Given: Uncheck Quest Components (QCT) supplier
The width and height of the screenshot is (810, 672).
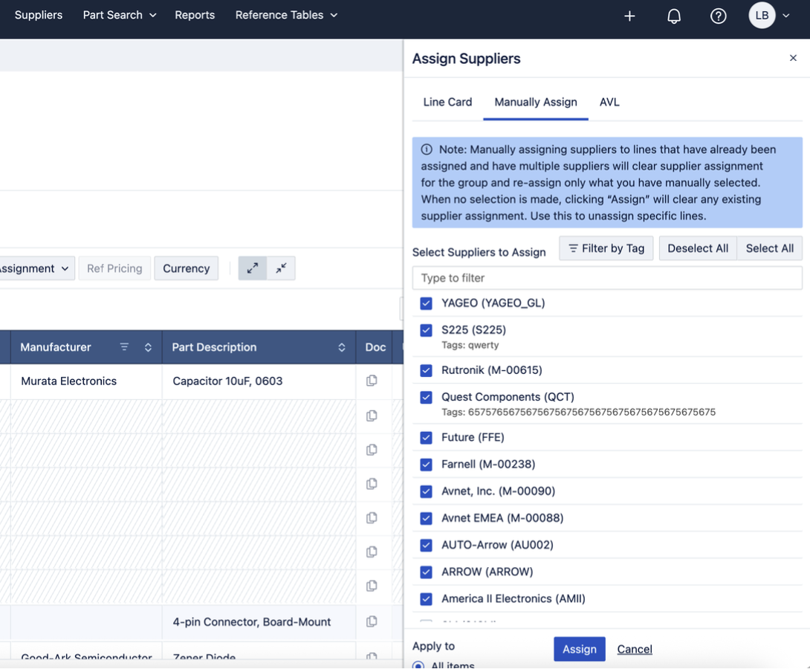Looking at the screenshot, I should coord(427,398).
